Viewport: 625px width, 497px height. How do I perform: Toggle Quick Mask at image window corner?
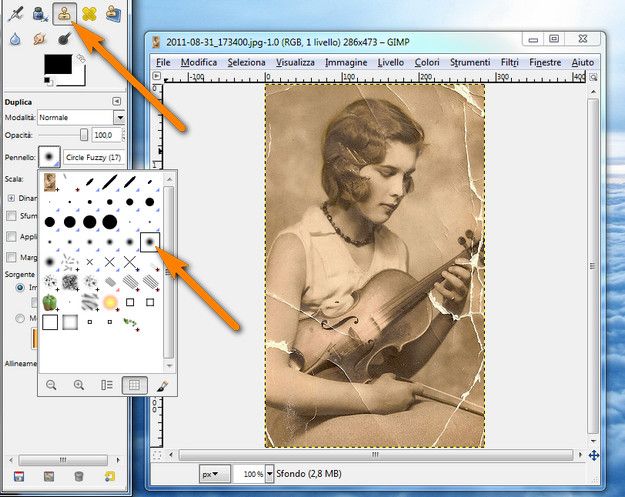[157, 455]
